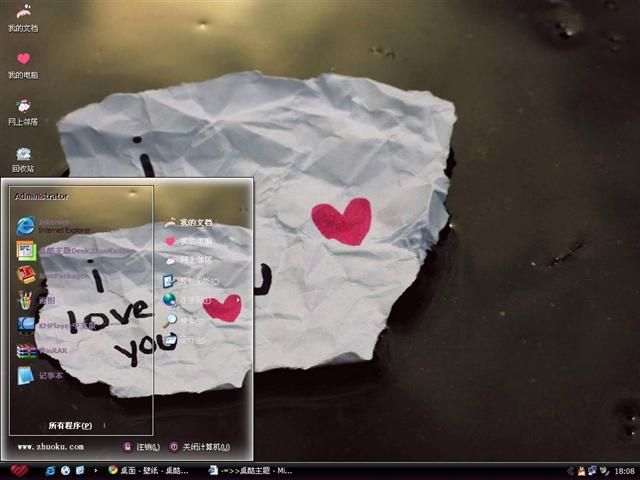Expand 所有程序(P) all programs list
640x480 pixels.
click(x=70, y=425)
